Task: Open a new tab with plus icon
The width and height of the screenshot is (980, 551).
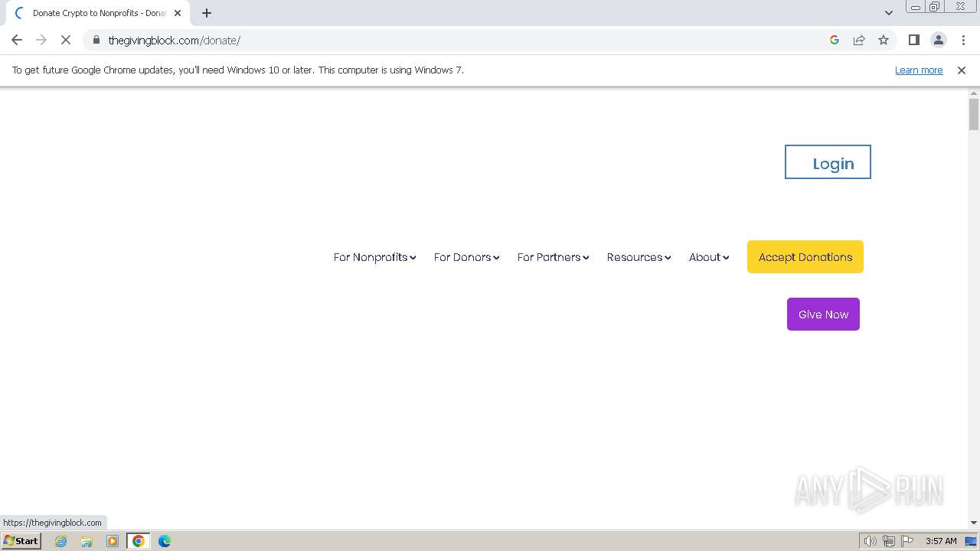Action: point(207,13)
